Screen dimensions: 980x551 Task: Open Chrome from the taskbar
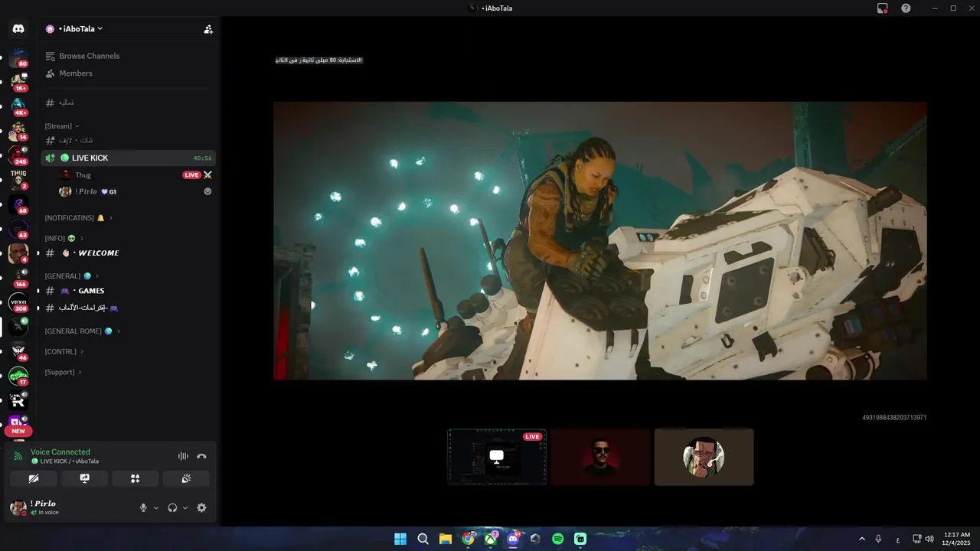click(x=468, y=539)
